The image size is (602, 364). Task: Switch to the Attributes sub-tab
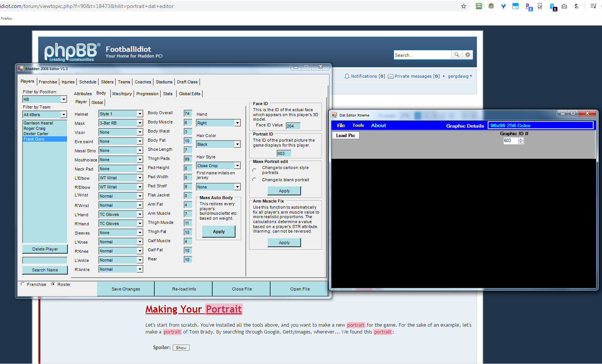[83, 94]
